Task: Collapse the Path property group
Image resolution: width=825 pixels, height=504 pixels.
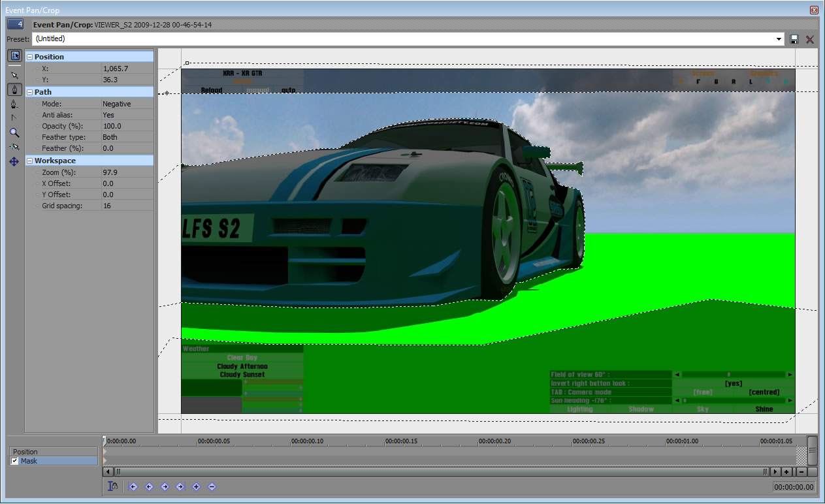Action: pyautogui.click(x=29, y=92)
